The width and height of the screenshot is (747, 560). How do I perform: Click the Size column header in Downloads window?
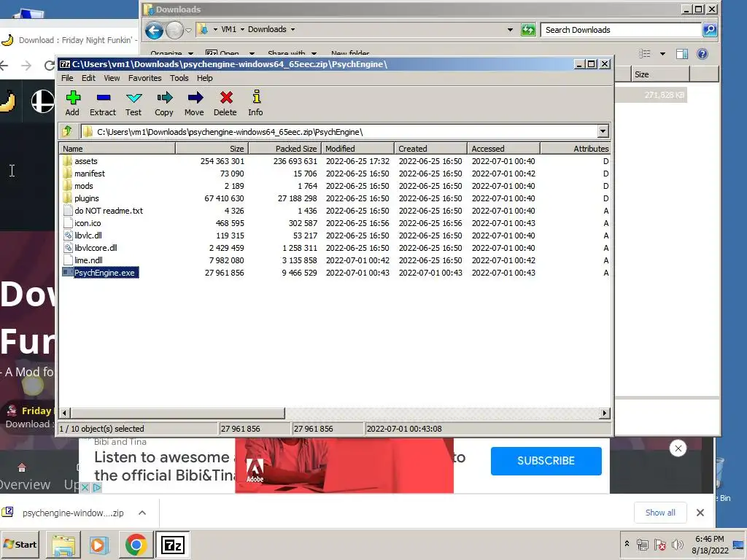pyautogui.click(x=660, y=74)
